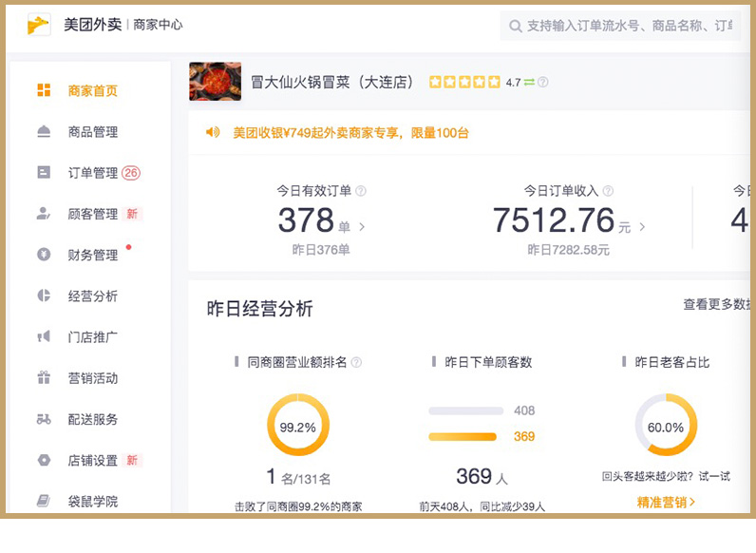Open 经营分析 menu item
Screen dimensions: 756x553
(x=93, y=296)
